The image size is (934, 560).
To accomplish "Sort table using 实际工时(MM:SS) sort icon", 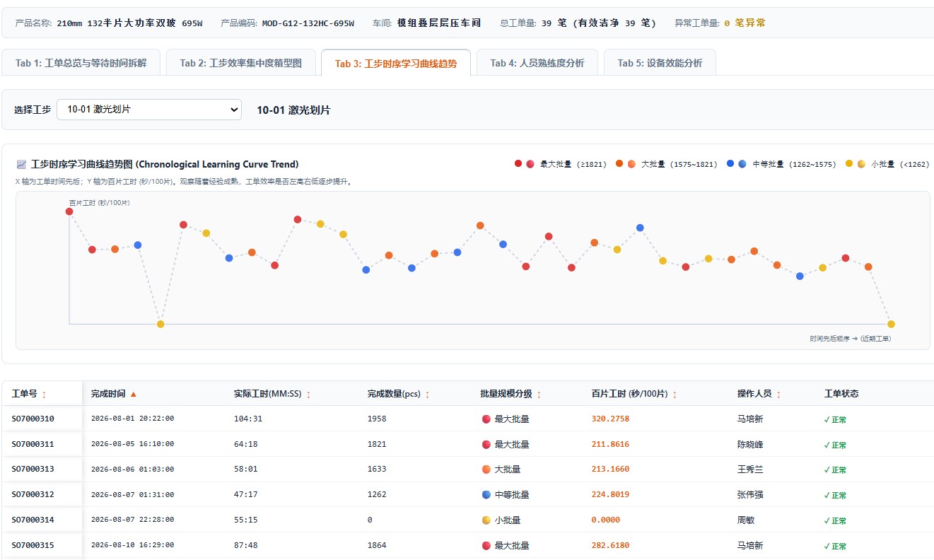I will tap(308, 395).
